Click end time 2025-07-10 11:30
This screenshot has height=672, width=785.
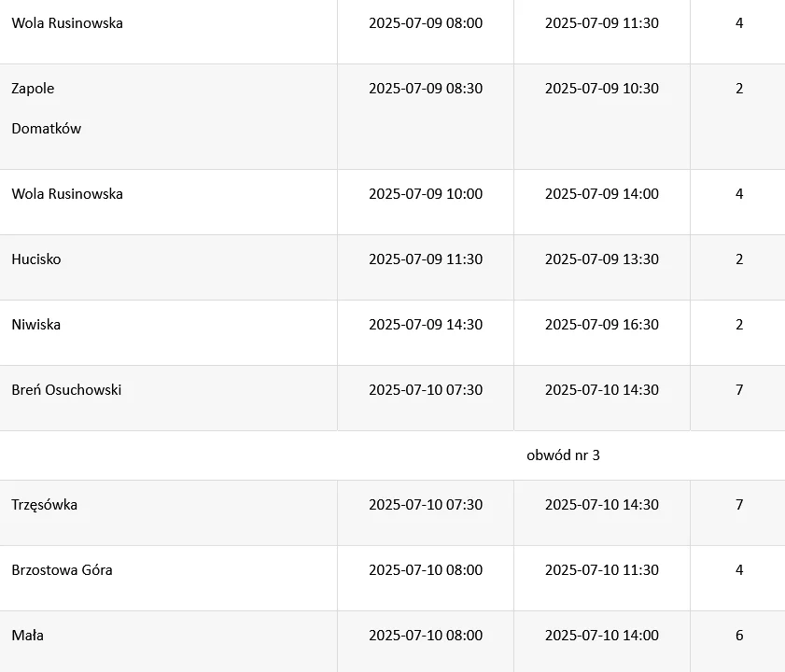[602, 570]
